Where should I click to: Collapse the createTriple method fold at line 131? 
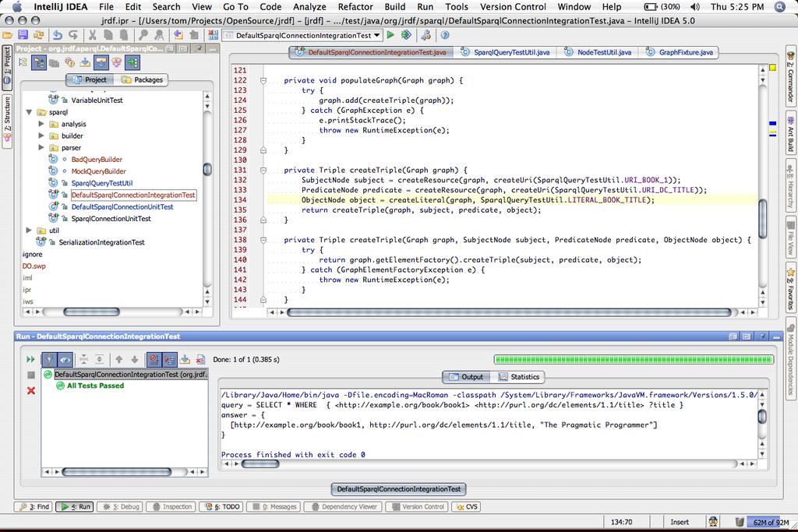point(263,171)
